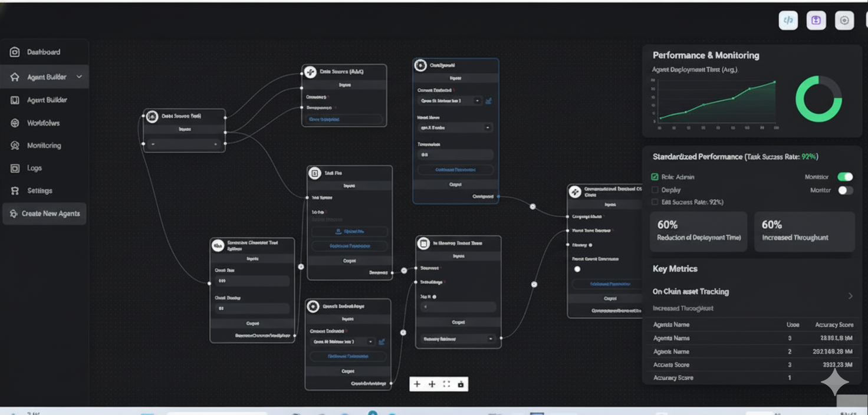Image resolution: width=868 pixels, height=415 pixels.
Task: Check the Edit Success Rate checkbox
Action: click(655, 202)
